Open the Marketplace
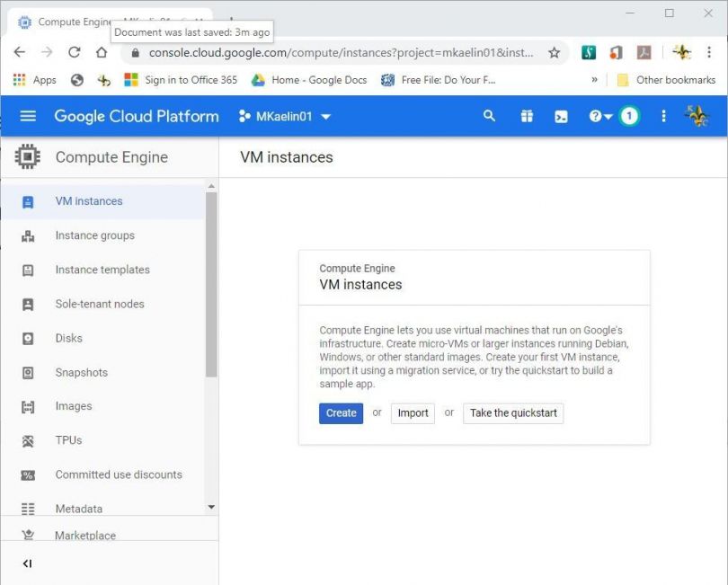728x585 pixels. coord(85,535)
